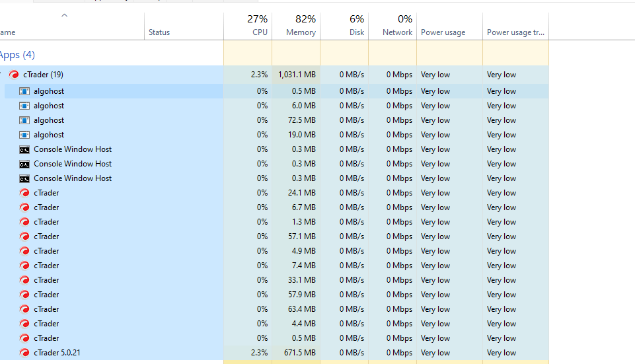Click the icon of cTrader using 1.3 MB
This screenshot has width=635, height=364.
coord(24,222)
